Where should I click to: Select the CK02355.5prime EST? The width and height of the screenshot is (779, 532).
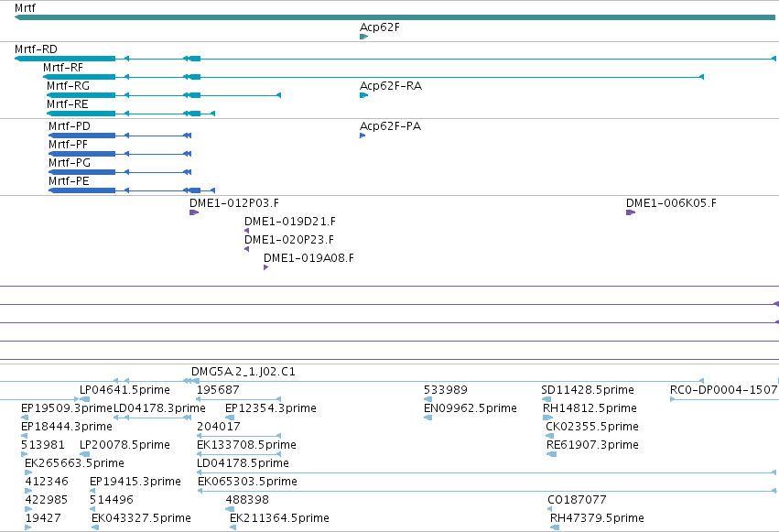pos(592,427)
